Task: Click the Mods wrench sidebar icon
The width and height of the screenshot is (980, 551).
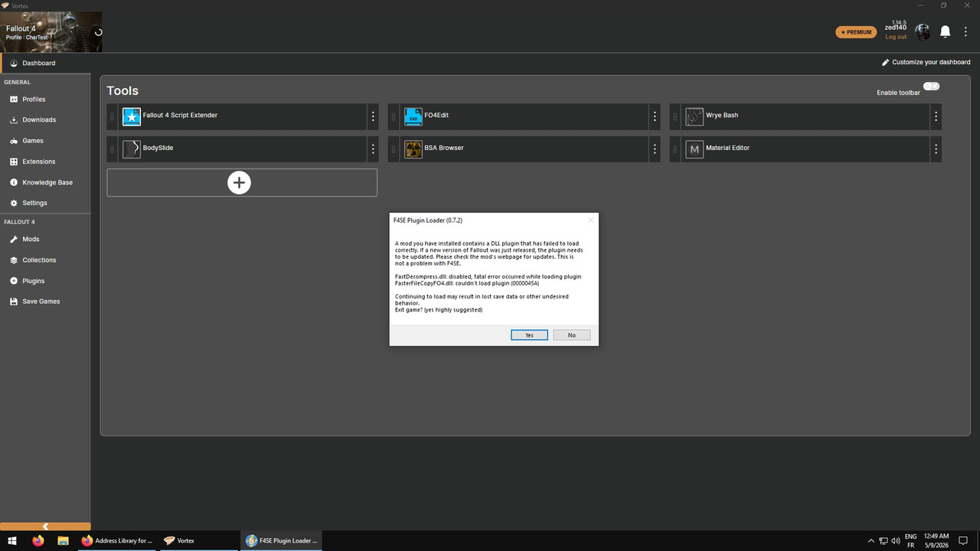Action: coord(14,239)
